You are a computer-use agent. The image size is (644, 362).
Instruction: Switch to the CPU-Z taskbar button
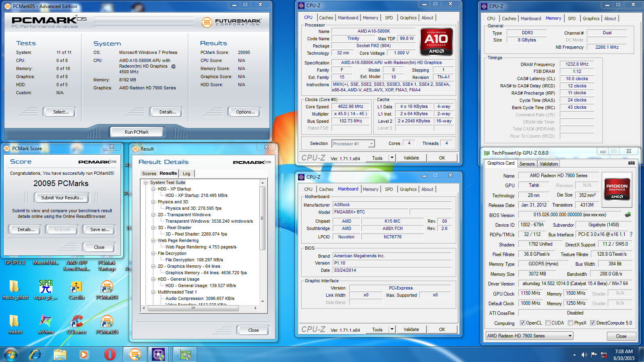(x=159, y=354)
